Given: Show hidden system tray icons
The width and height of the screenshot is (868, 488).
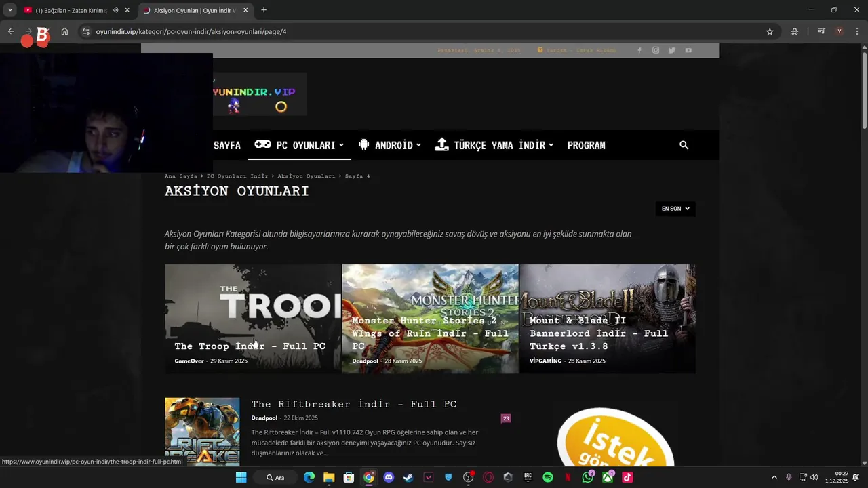Looking at the screenshot, I should coord(774,477).
